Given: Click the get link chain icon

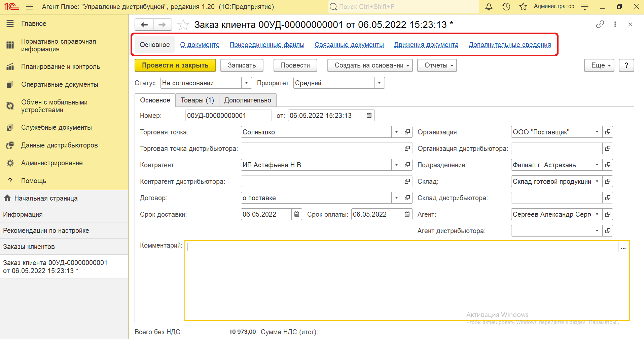Looking at the screenshot, I should [600, 24].
